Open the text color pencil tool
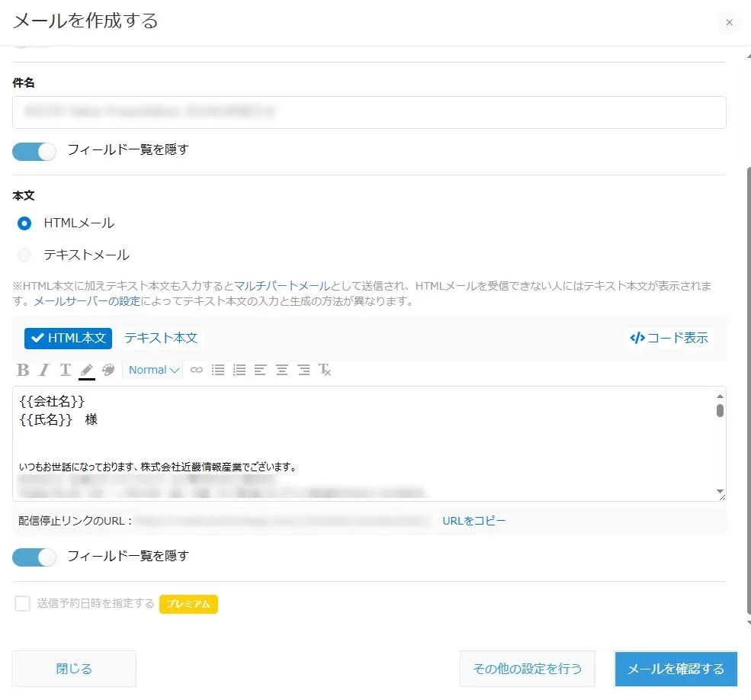751x700 pixels. point(86,370)
